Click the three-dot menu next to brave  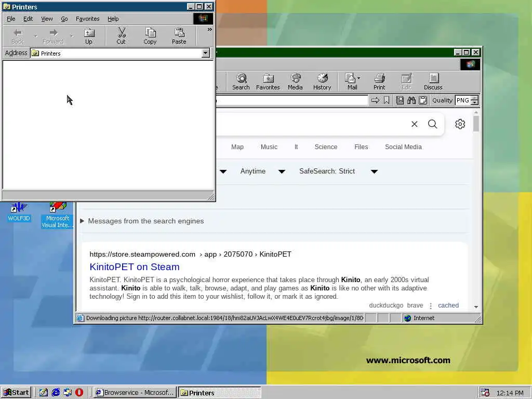(431, 305)
